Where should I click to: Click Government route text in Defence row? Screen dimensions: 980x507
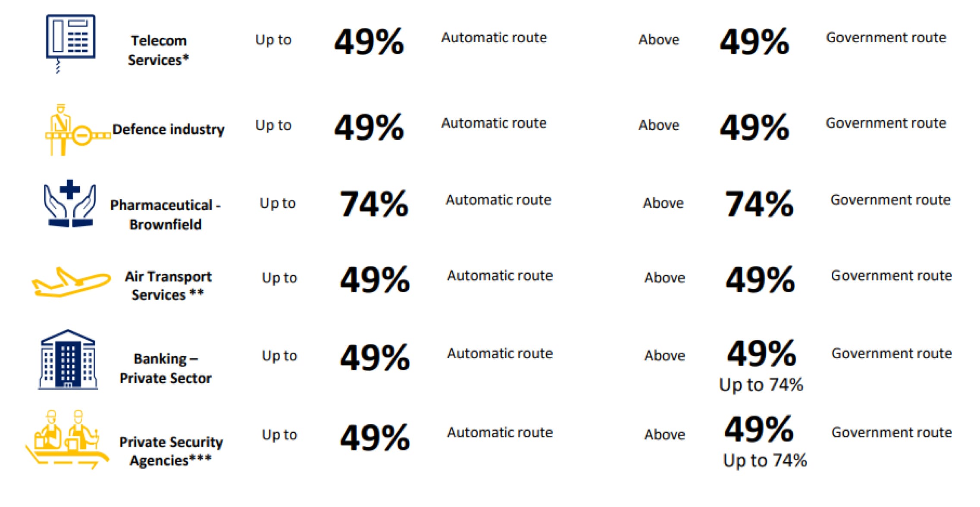[886, 123]
